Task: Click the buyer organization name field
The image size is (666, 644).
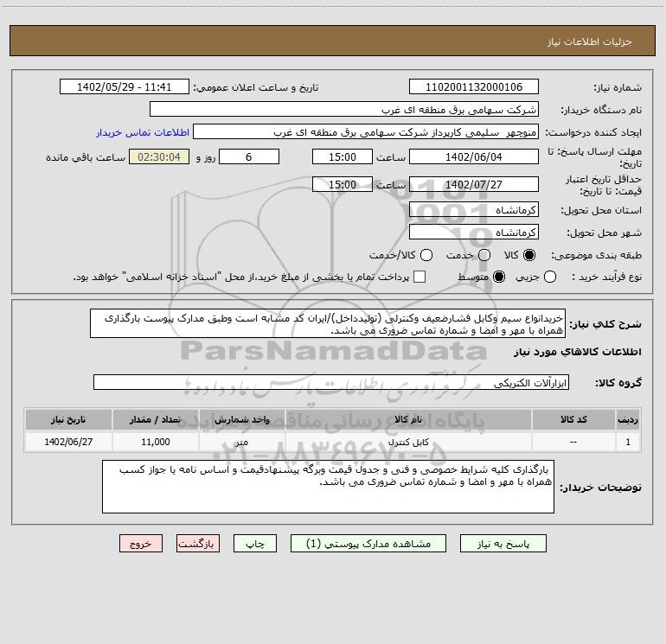Action: click(x=344, y=109)
